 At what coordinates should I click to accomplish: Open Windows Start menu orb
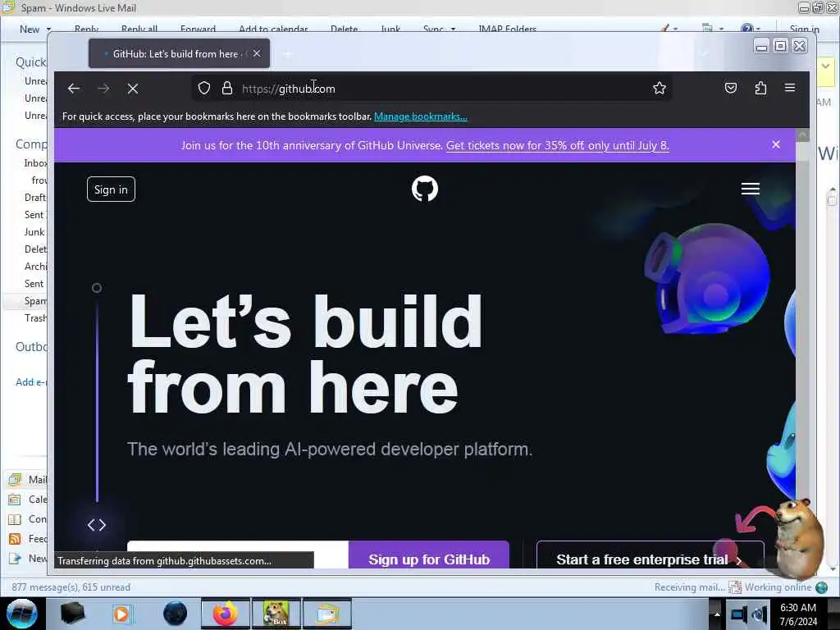(22, 614)
